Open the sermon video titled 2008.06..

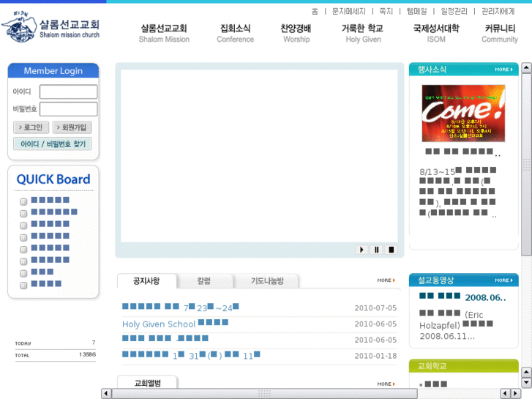(x=462, y=297)
